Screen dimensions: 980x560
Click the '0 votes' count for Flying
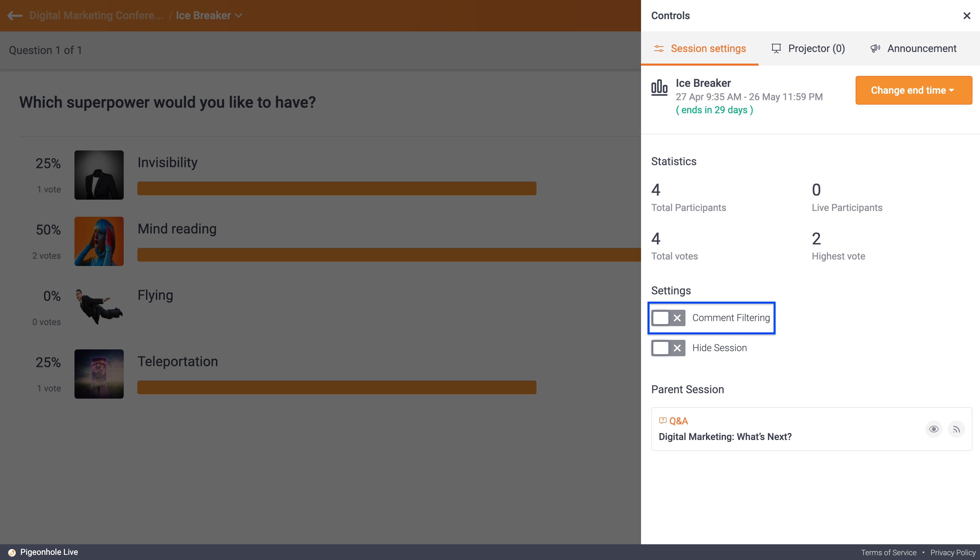coord(46,322)
